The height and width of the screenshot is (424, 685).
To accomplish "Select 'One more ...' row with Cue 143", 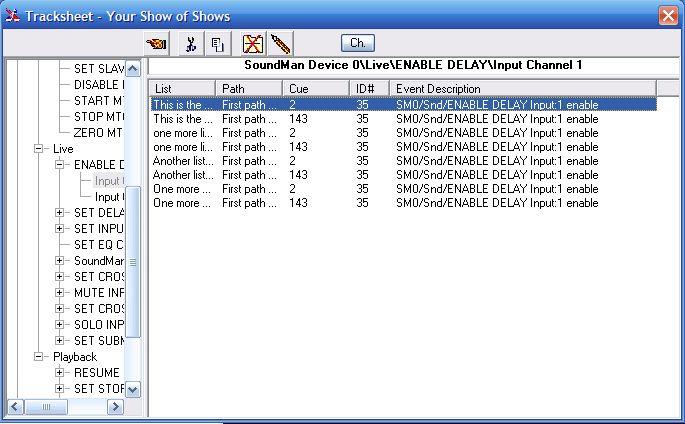I will (x=403, y=203).
